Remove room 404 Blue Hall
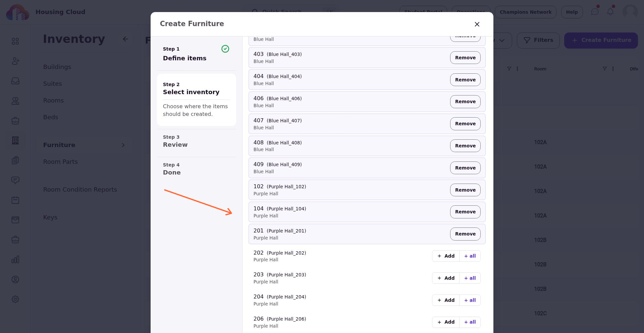Image resolution: width=644 pixels, height=333 pixels. tap(465, 80)
